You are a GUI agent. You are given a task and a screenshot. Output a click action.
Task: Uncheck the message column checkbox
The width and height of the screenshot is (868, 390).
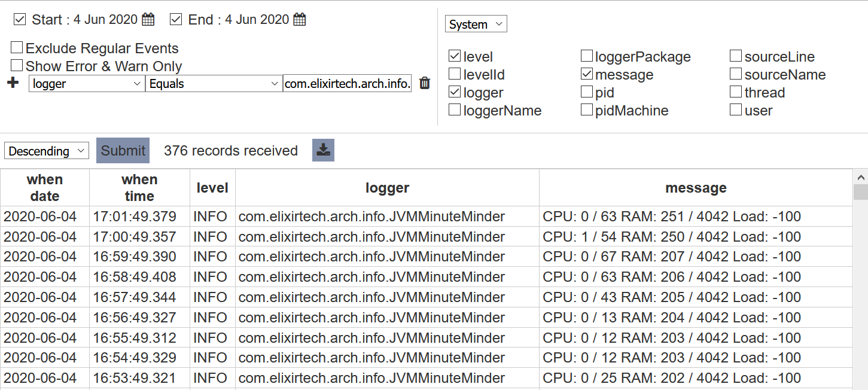coord(587,74)
